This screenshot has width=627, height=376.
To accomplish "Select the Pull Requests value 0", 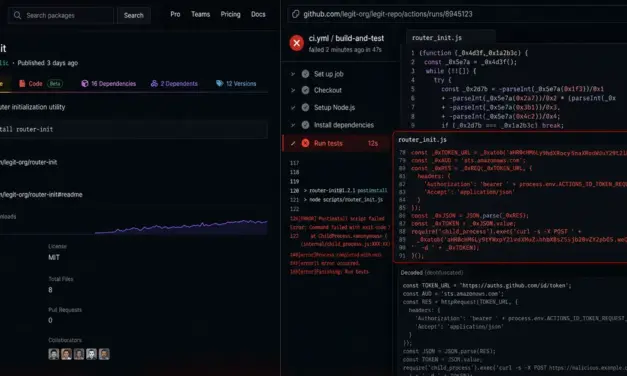I will coord(50,320).
